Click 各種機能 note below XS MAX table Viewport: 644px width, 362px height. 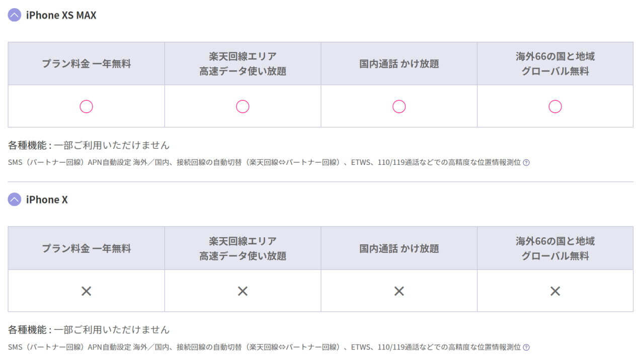point(89,145)
